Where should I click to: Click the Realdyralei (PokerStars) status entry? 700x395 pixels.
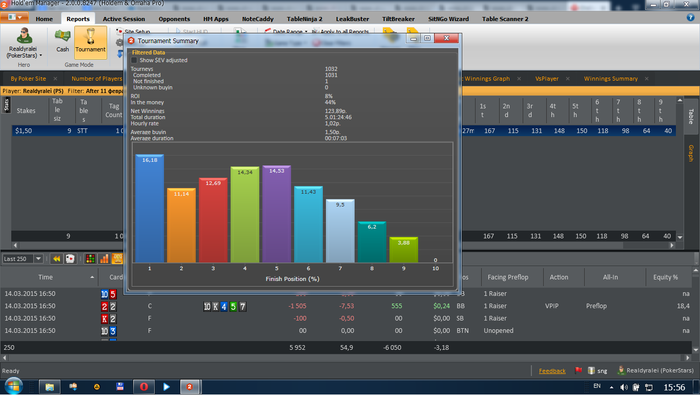[x=655, y=370]
